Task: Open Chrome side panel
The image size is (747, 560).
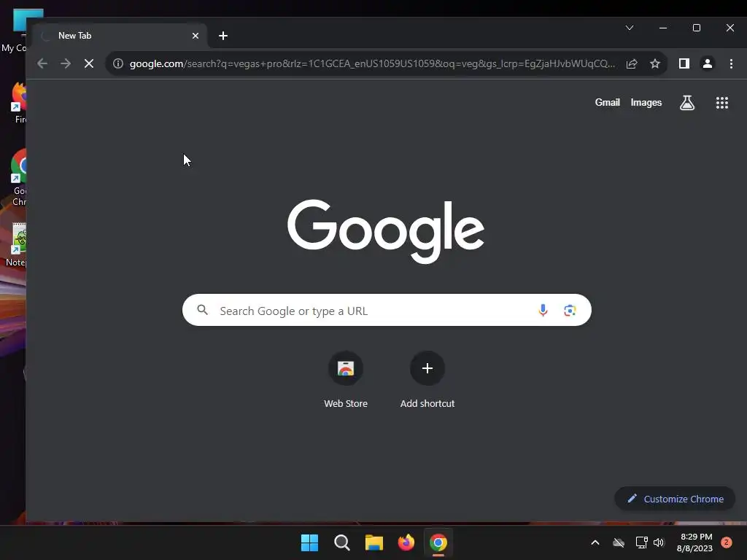Action: [684, 63]
